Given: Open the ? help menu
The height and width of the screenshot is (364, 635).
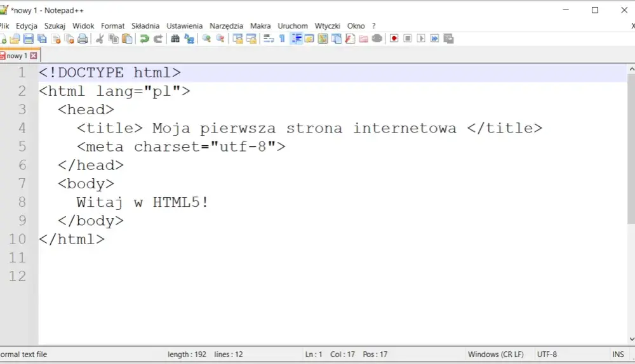Looking at the screenshot, I should point(374,26).
